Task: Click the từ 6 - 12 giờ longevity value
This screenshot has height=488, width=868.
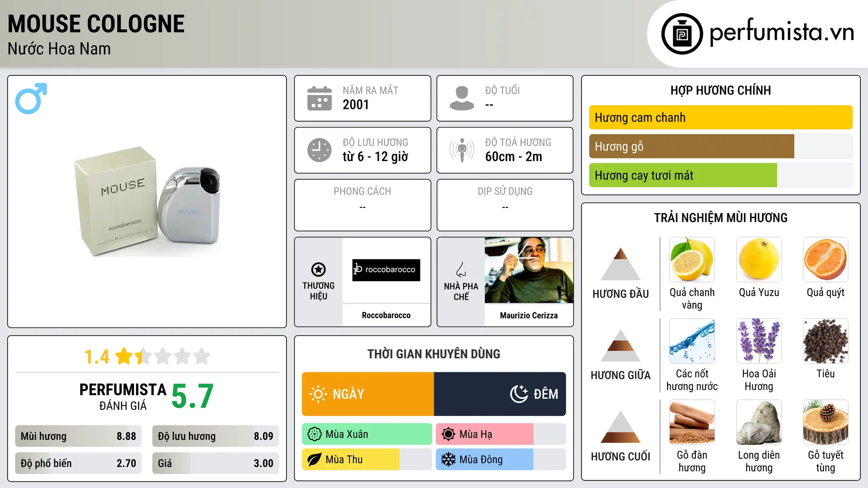Action: (x=376, y=157)
